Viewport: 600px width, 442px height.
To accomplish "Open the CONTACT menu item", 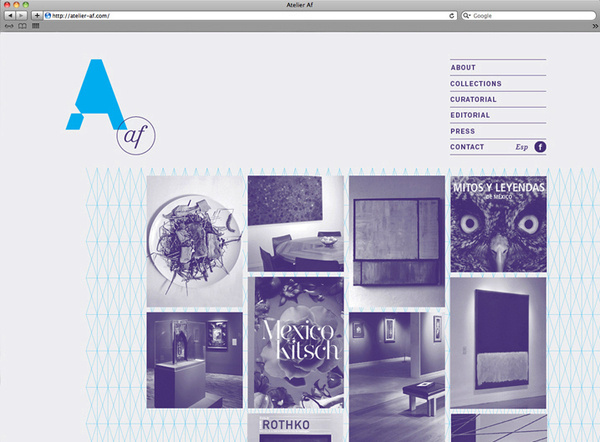I will [467, 147].
